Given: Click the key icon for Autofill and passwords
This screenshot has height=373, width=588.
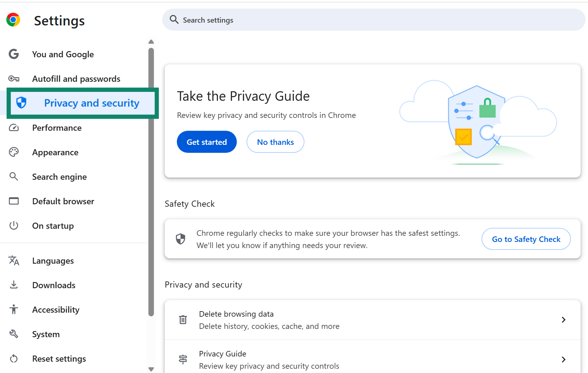Looking at the screenshot, I should pos(14,79).
